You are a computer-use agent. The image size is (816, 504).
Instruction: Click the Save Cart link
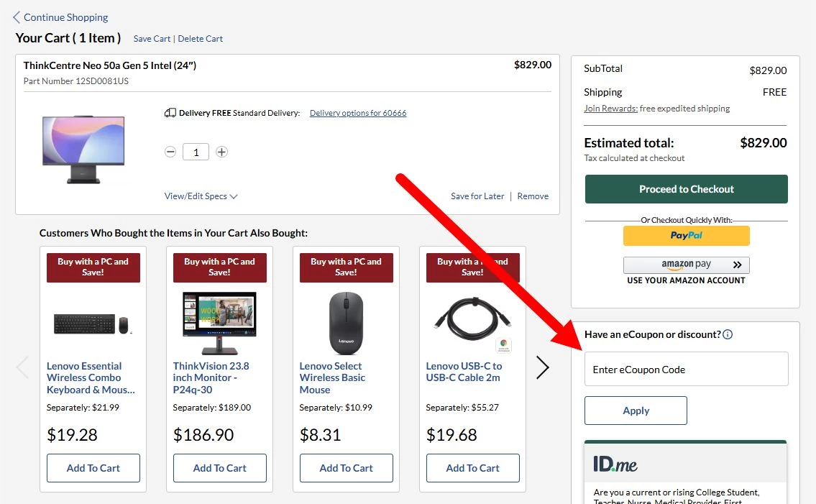152,39
